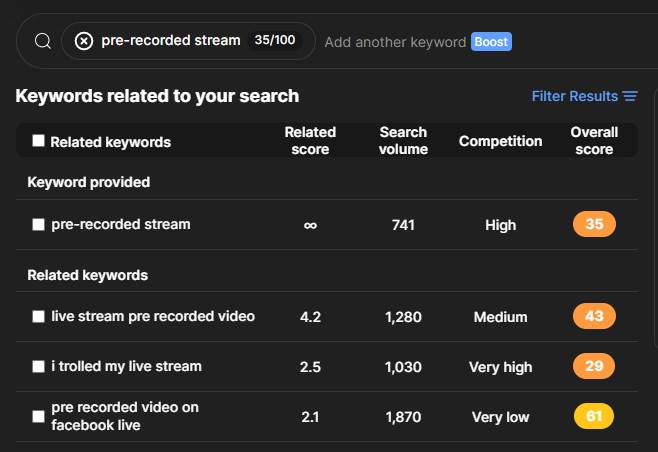658x452 pixels.
Task: Click the 35/100 score pill in search
Action: 275,40
